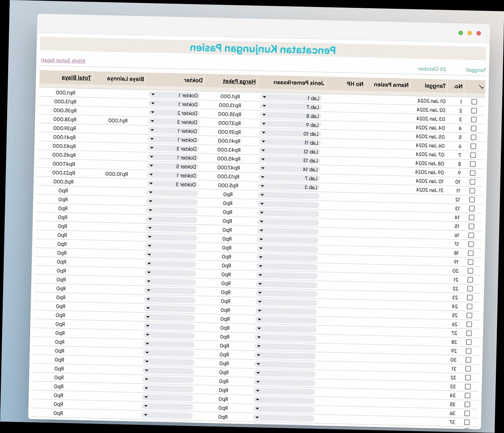Click the green maximize window button

[461, 33]
